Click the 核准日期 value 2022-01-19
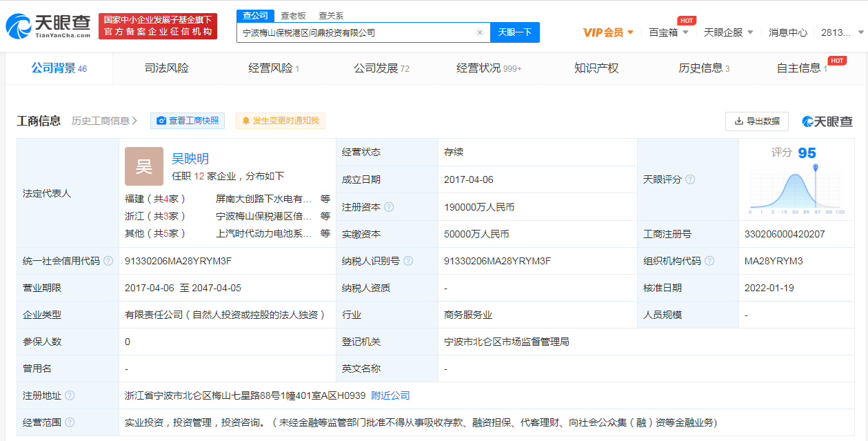The image size is (868, 441). [x=769, y=288]
